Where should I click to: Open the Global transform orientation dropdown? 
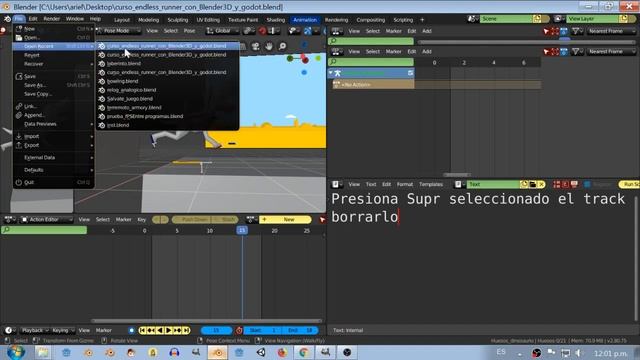click(x=222, y=31)
